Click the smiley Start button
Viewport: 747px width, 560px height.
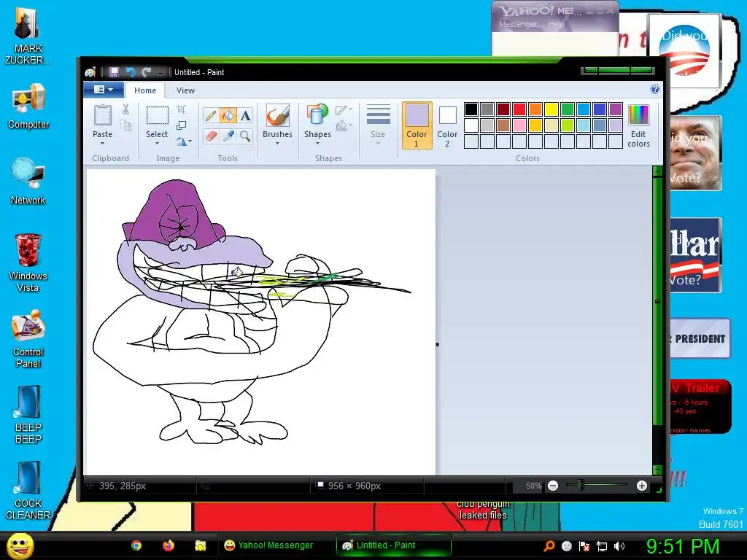pyautogui.click(x=20, y=545)
